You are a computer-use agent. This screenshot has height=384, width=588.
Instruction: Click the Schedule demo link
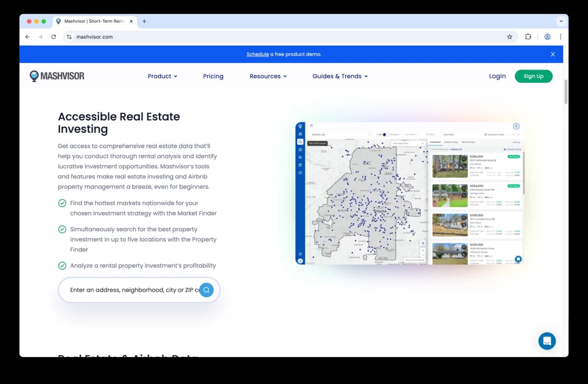click(x=257, y=54)
